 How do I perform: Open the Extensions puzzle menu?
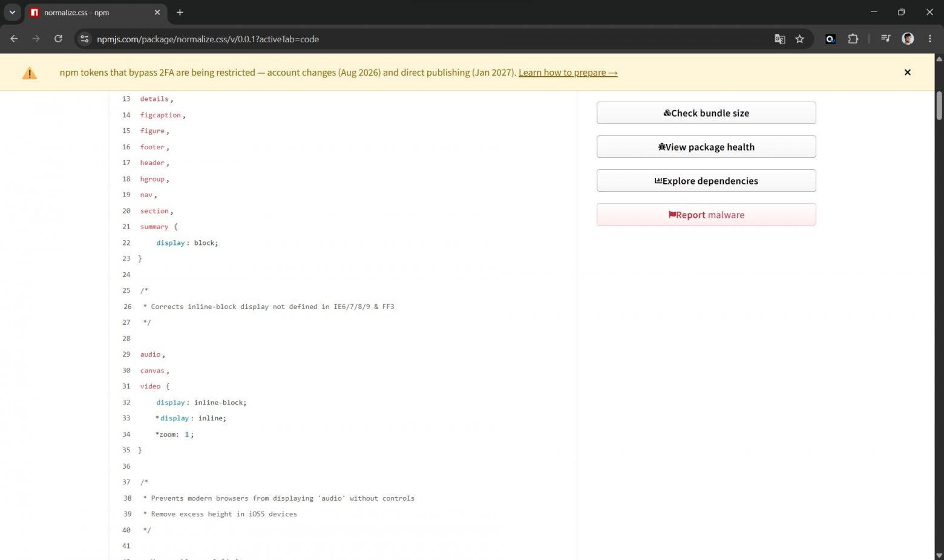[x=853, y=39]
